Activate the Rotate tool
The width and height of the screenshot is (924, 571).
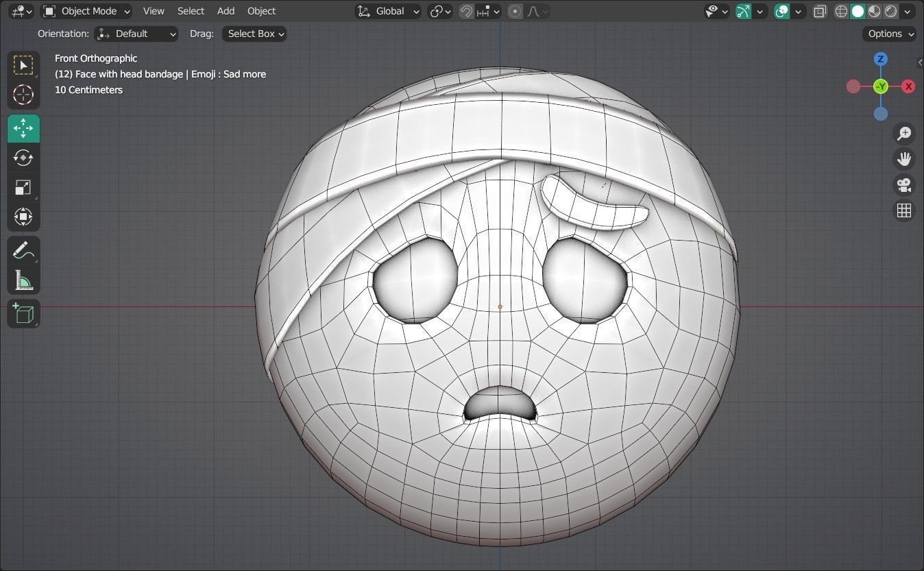[x=23, y=158]
